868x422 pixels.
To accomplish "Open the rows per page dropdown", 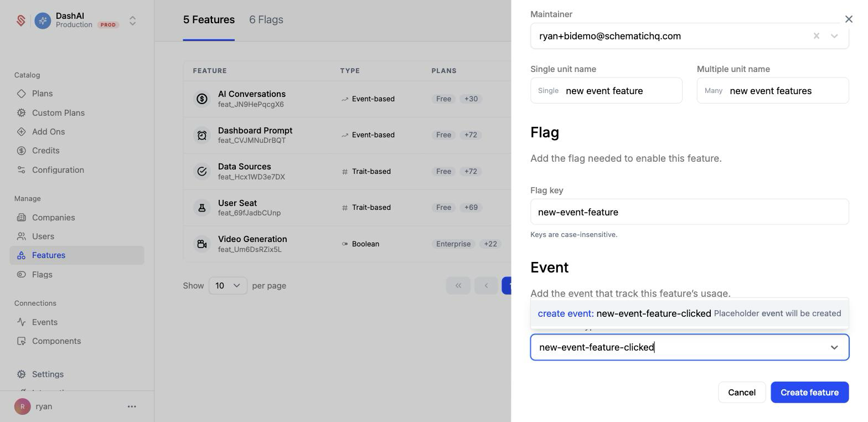I will (228, 286).
